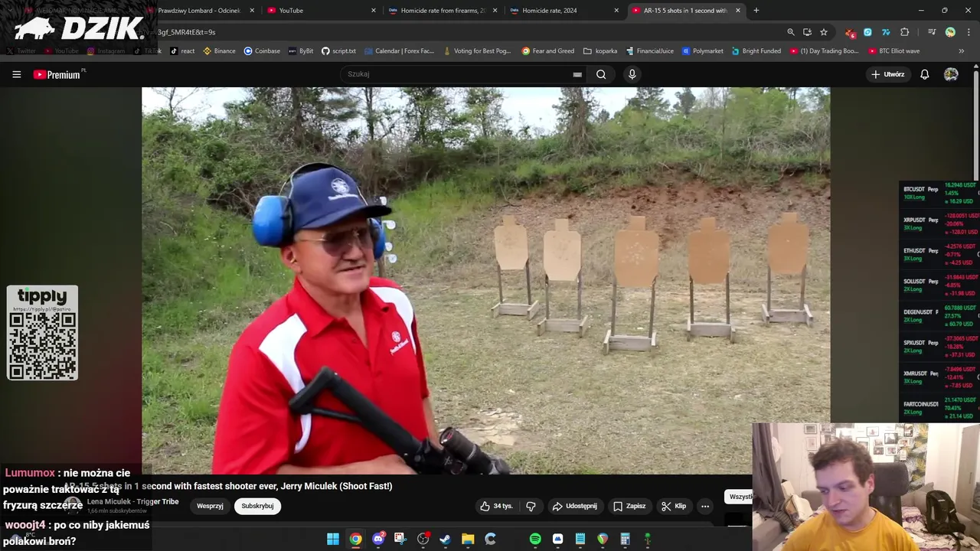The width and height of the screenshot is (980, 551).
Task: Open the YouTube guide hamburger menu
Action: pyautogui.click(x=16, y=74)
